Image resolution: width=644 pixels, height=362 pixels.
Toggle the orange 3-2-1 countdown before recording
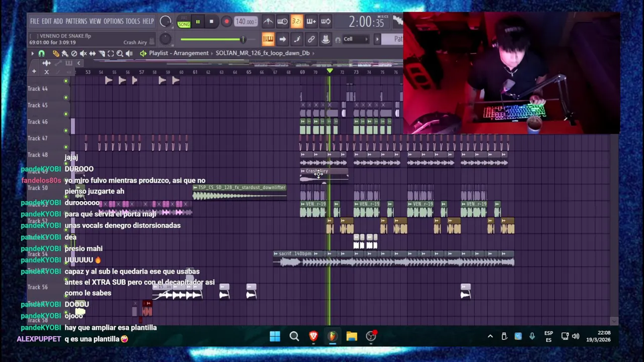(x=296, y=21)
